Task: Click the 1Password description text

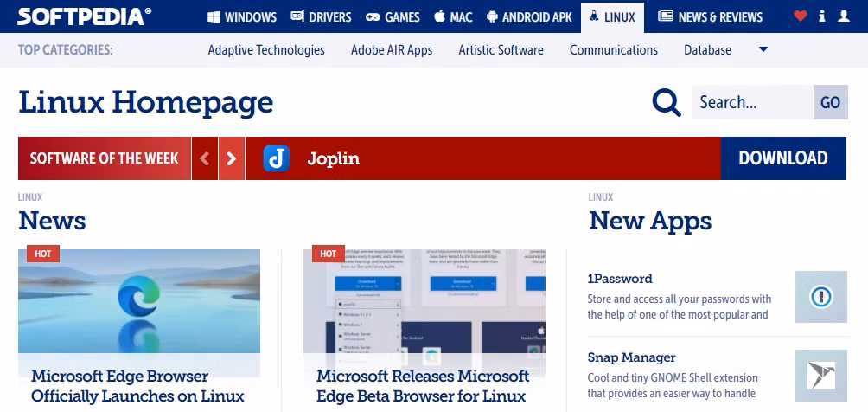Action: click(680, 306)
